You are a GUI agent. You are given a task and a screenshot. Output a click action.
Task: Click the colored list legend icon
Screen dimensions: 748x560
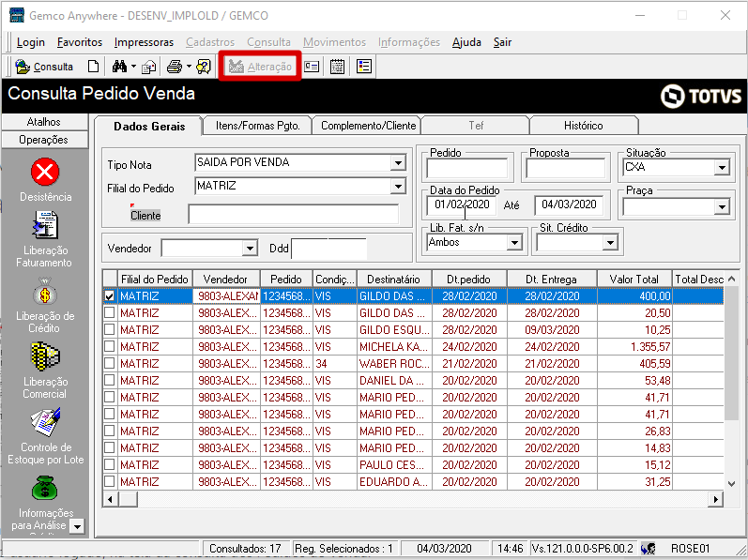click(364, 67)
